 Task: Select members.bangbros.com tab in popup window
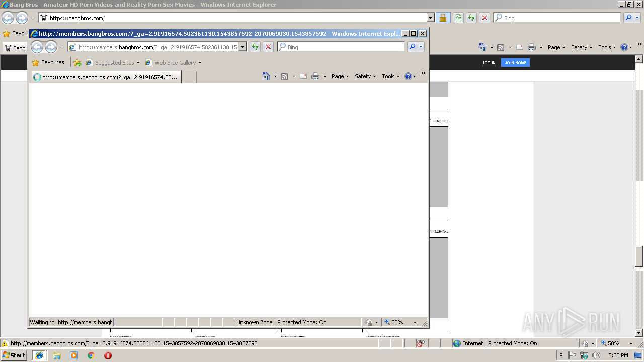coord(106,77)
